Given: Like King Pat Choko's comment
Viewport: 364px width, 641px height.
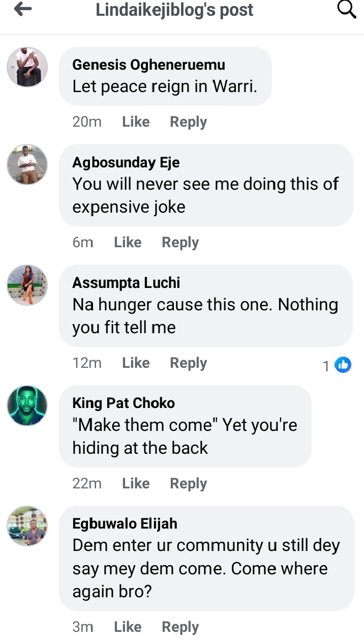Looking at the screenshot, I should [136, 484].
